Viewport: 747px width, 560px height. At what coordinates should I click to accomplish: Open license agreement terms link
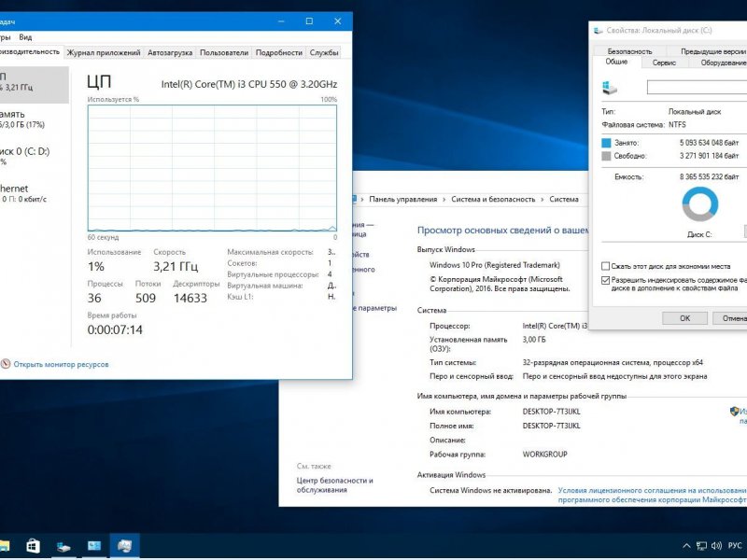point(652,495)
